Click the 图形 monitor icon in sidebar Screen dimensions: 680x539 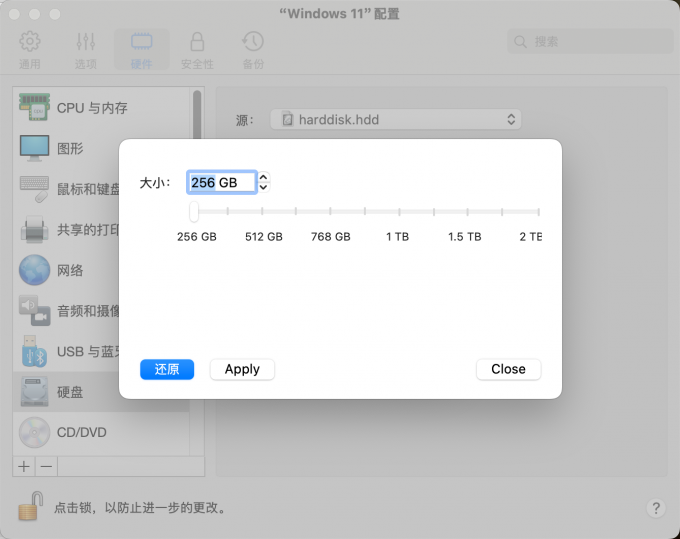coord(34,148)
